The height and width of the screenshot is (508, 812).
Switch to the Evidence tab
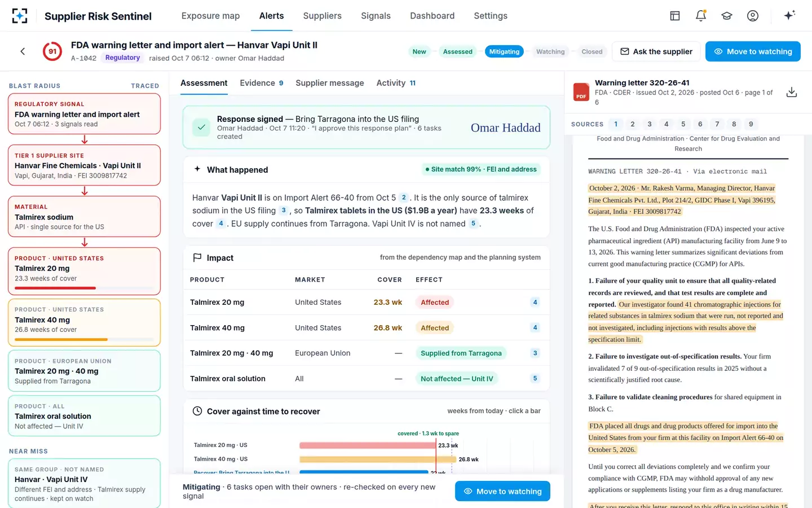[x=262, y=83]
